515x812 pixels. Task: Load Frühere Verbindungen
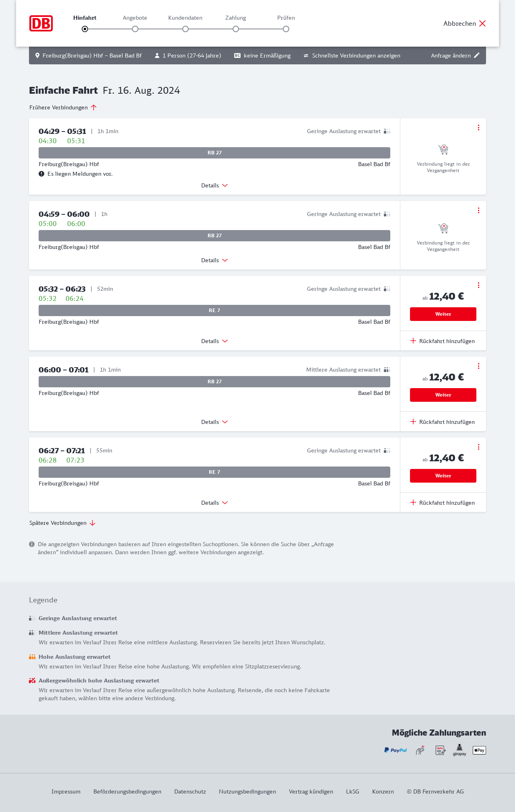pyautogui.click(x=63, y=107)
